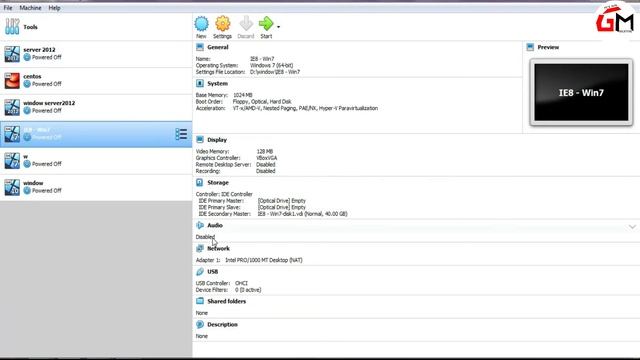The width and height of the screenshot is (640, 360).
Task: Select the VM named w icon
Action: 12,161
